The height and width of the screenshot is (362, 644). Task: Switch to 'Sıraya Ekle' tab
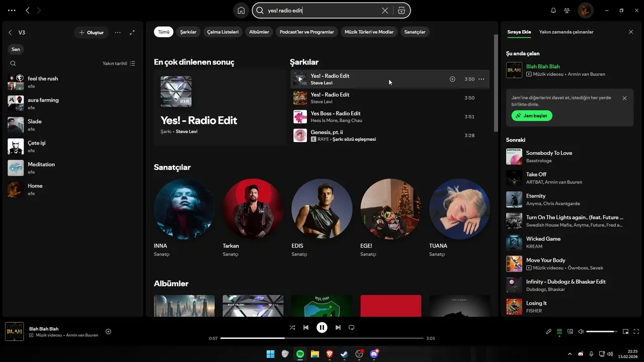point(519,32)
